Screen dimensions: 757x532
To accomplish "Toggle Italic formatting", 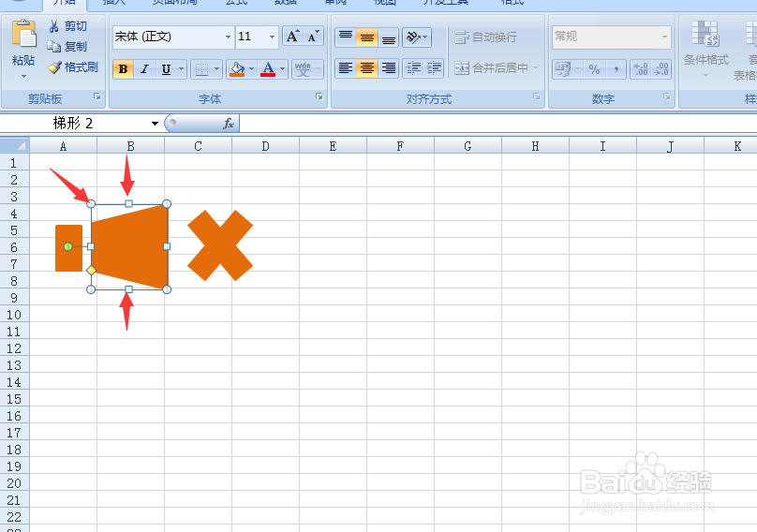I will click(x=144, y=69).
